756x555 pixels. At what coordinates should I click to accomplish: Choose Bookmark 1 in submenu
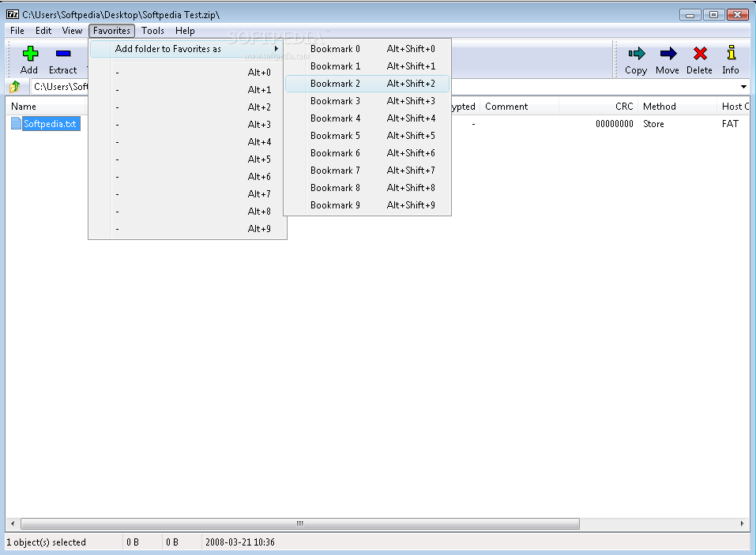pos(367,66)
